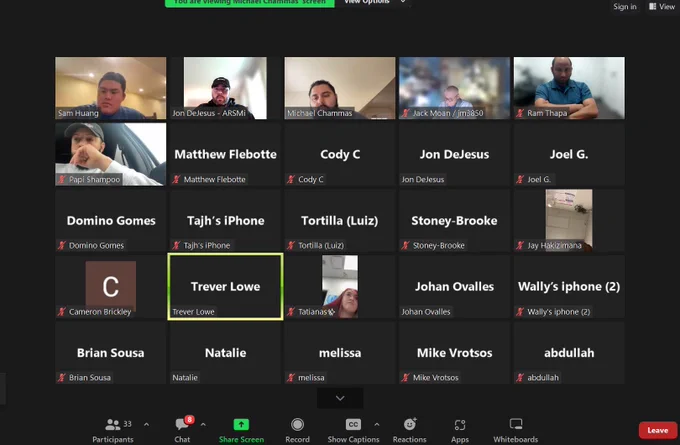
Task: Expand the Show Captions options caret
Action: click(x=376, y=424)
